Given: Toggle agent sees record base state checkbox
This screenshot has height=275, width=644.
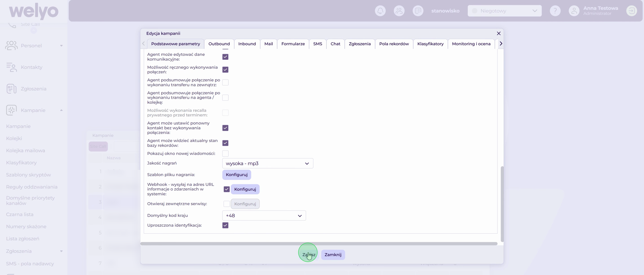Looking at the screenshot, I should tap(225, 143).
